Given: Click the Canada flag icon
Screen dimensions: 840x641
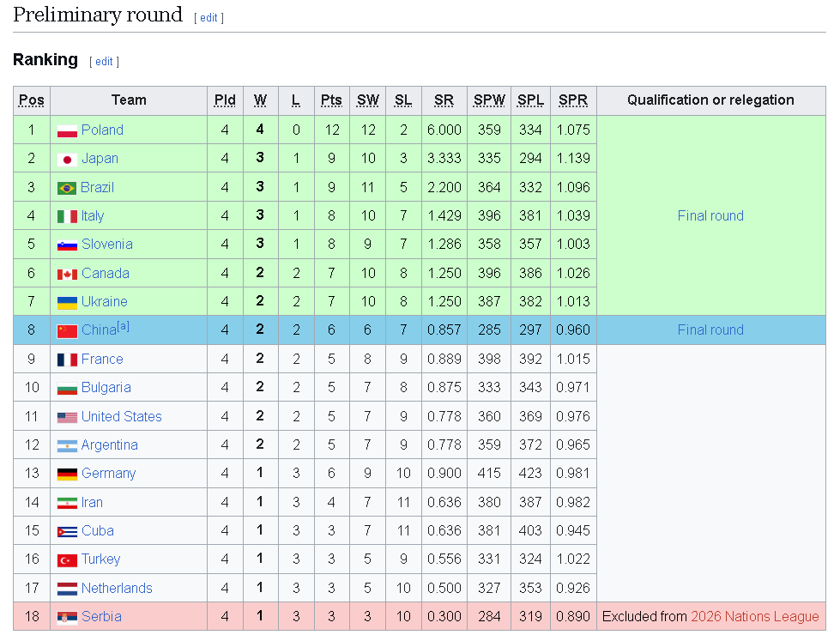Looking at the screenshot, I should [x=67, y=275].
